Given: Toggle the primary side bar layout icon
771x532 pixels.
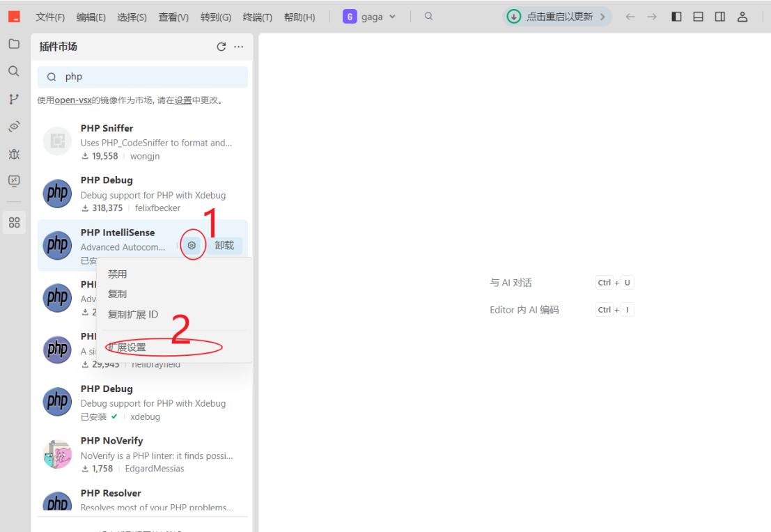Looking at the screenshot, I should point(676,17).
